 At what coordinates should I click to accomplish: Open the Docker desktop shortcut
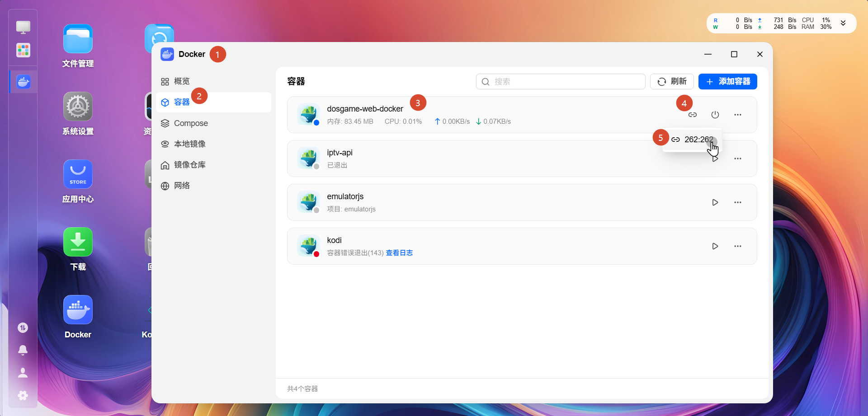click(78, 310)
